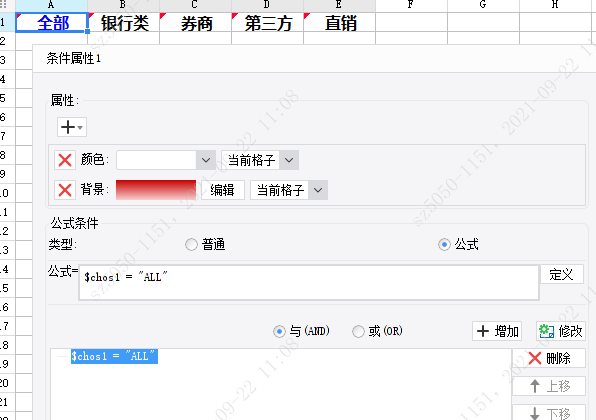
Task: Select cell C1 containing 券商
Action: pyautogui.click(x=195, y=23)
